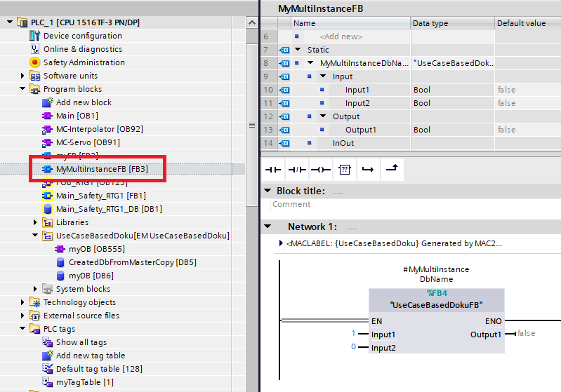Open Device configuration icon
Image resolution: width=561 pixels, height=392 pixels.
point(34,36)
